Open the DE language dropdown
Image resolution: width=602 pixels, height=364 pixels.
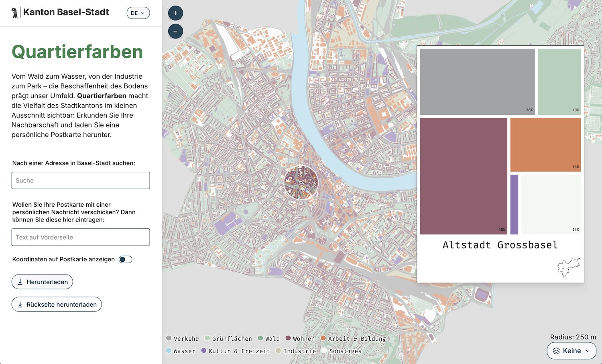tap(138, 13)
